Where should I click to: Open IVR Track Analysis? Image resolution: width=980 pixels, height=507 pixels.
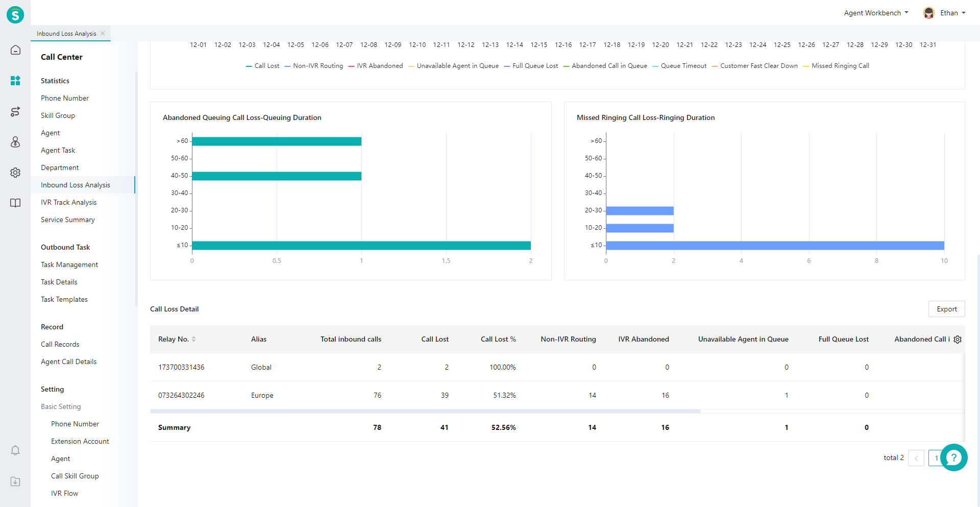point(68,202)
